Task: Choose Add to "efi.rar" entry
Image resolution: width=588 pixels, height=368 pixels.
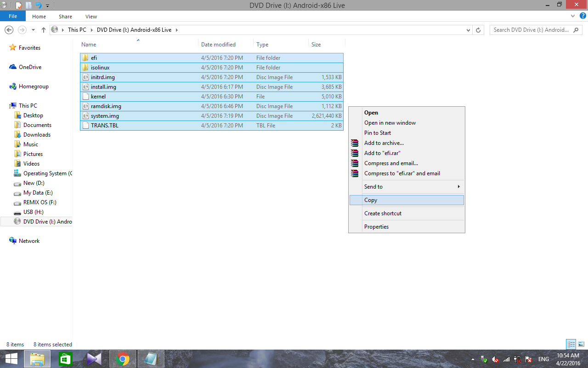Action: 407,153
